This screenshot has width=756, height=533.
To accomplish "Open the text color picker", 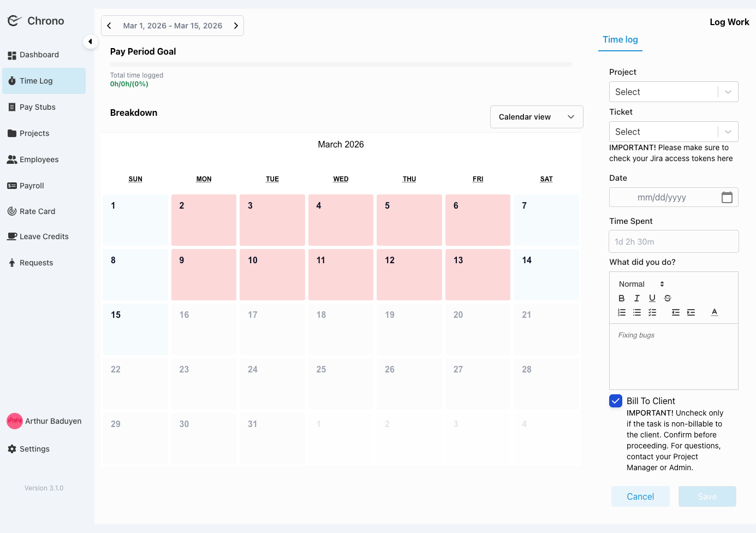I will click(714, 312).
